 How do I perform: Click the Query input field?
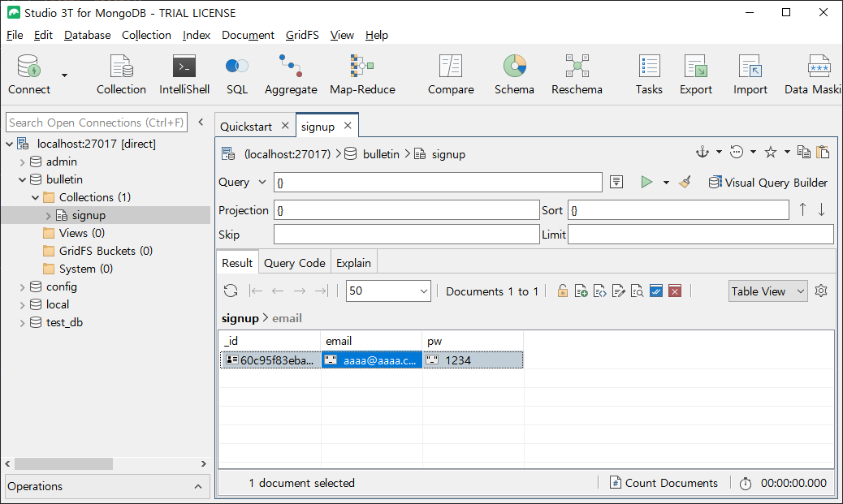coord(438,182)
